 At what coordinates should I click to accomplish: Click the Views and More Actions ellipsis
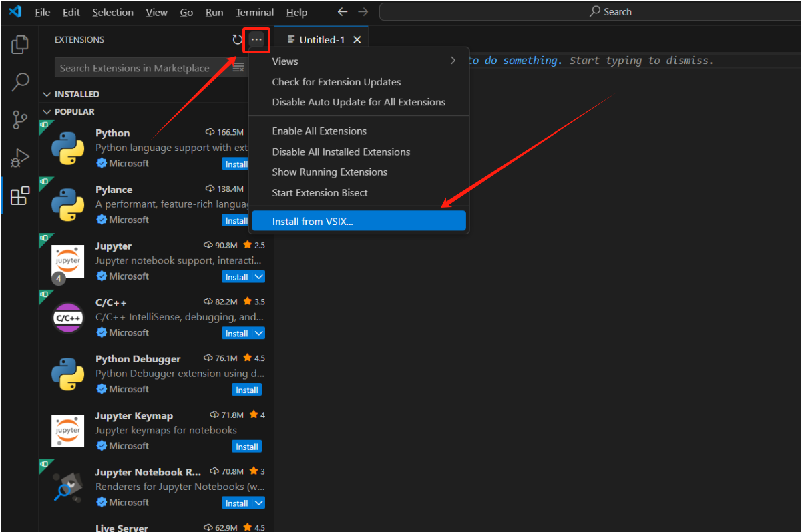[257, 40]
